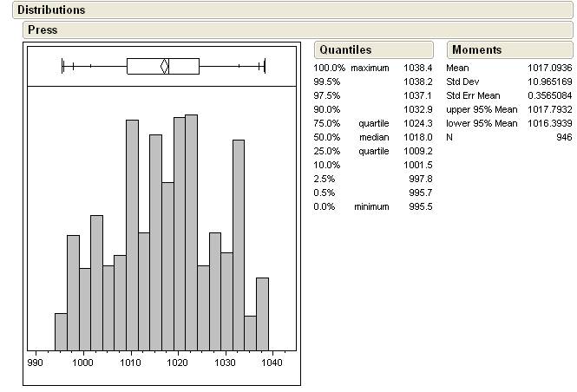Collapse the Quantiles table header
The image size is (577, 392).
tap(345, 50)
